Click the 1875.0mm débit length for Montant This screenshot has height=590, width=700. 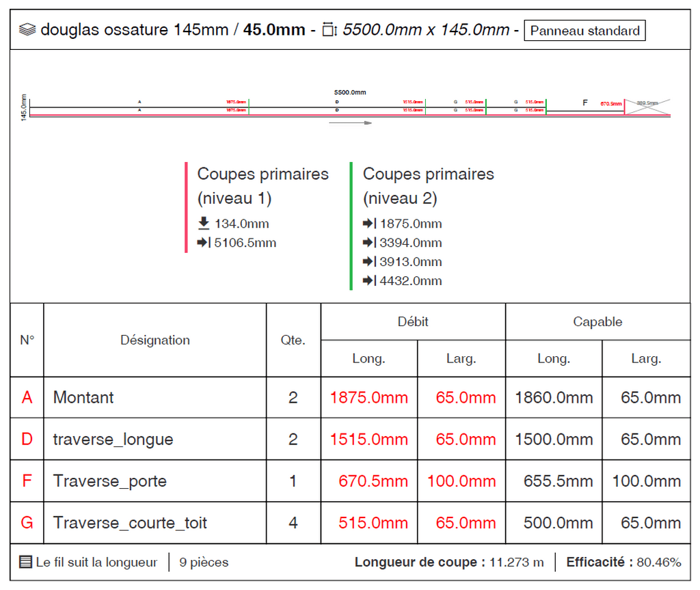[368, 397]
